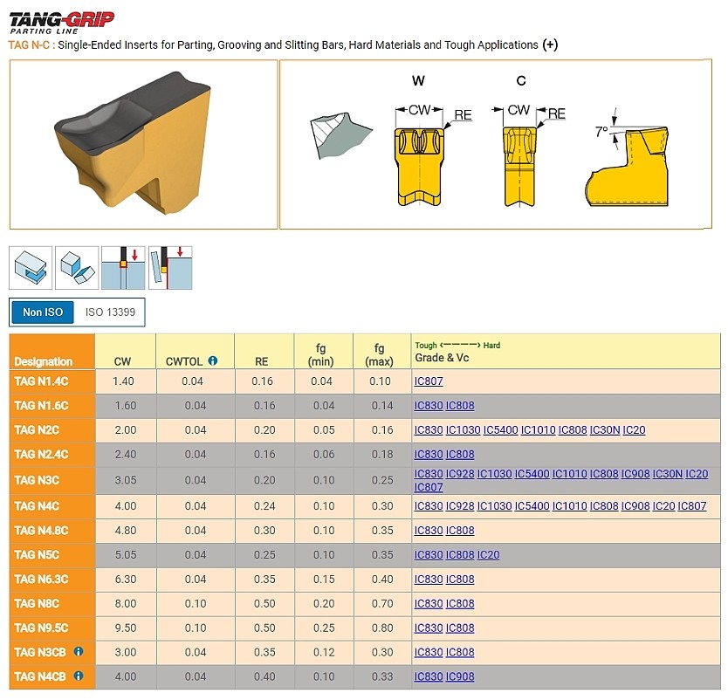728x700 pixels.
Task: Click the straight plunge grooving application icon
Action: coord(123,268)
